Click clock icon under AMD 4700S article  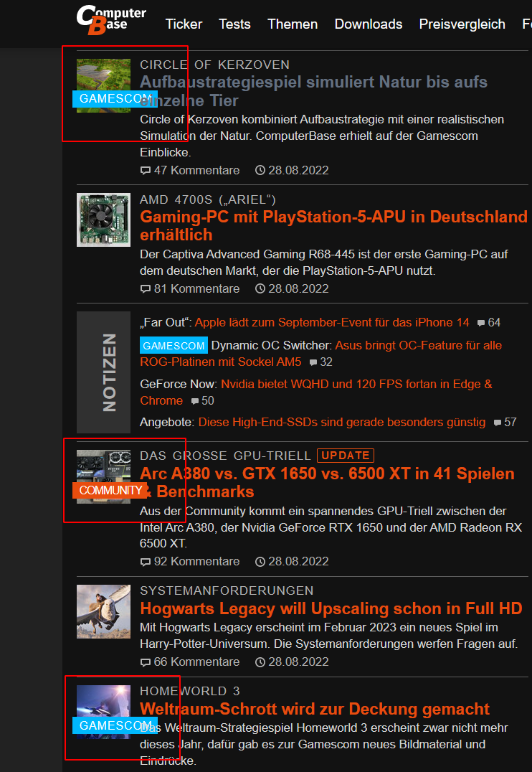(x=260, y=288)
